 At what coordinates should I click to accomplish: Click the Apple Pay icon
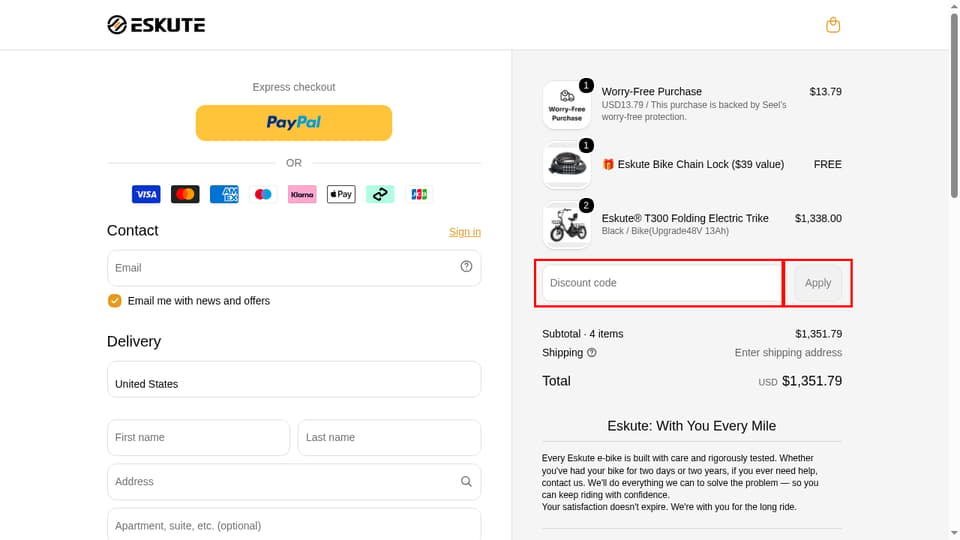pyautogui.click(x=341, y=195)
